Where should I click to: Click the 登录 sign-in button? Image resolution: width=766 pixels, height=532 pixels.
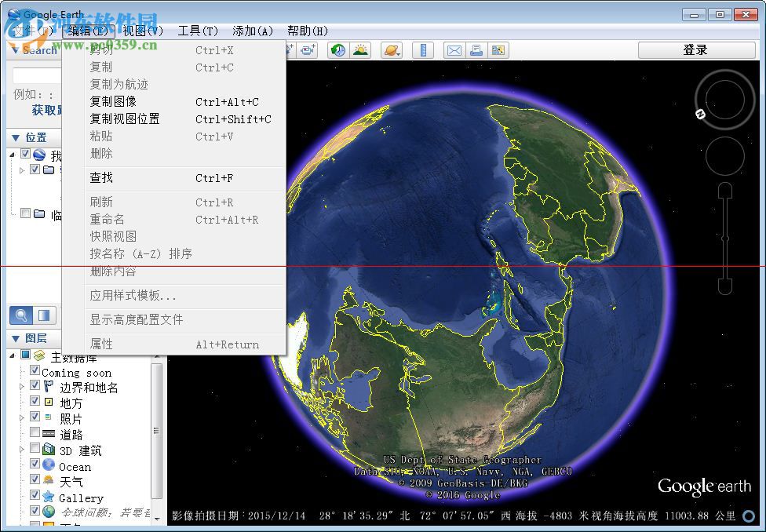pos(695,49)
